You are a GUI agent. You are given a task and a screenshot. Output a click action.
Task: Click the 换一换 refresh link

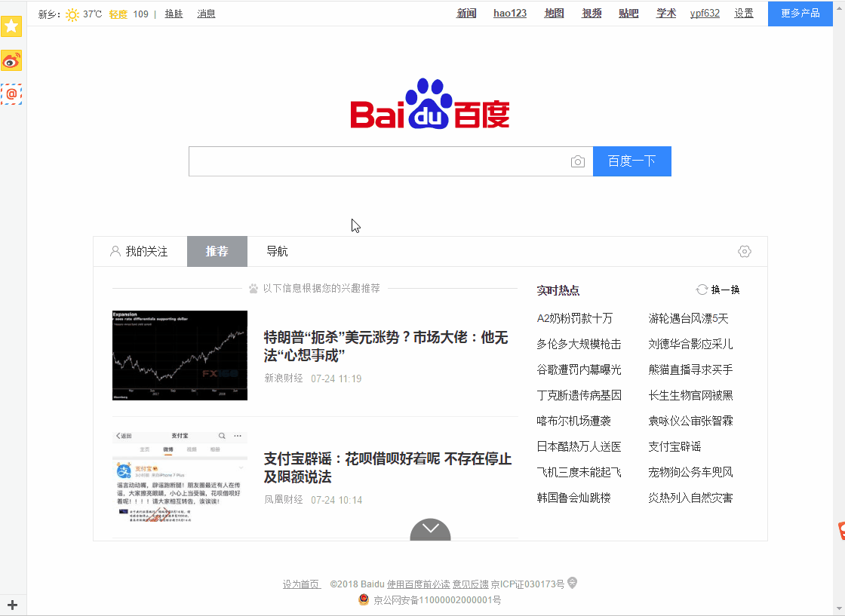(725, 290)
